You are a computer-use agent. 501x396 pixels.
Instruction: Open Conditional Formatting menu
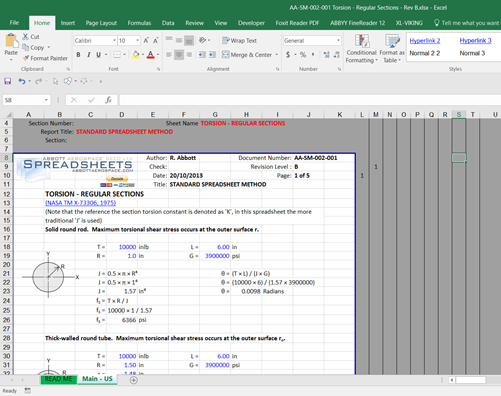361,49
